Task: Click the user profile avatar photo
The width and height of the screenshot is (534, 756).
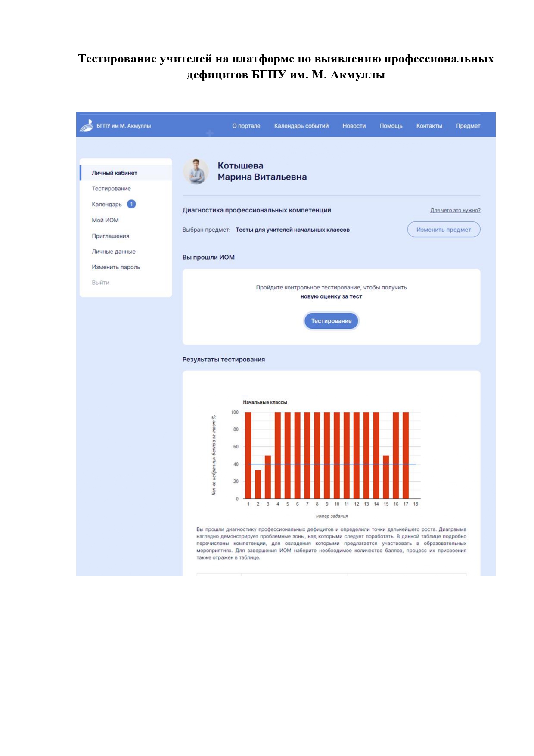Action: click(x=196, y=171)
